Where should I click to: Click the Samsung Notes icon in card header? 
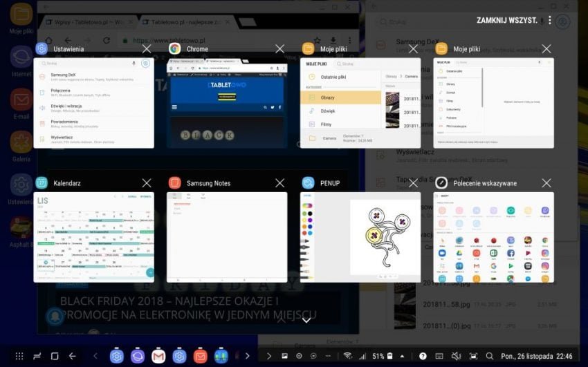click(x=175, y=182)
